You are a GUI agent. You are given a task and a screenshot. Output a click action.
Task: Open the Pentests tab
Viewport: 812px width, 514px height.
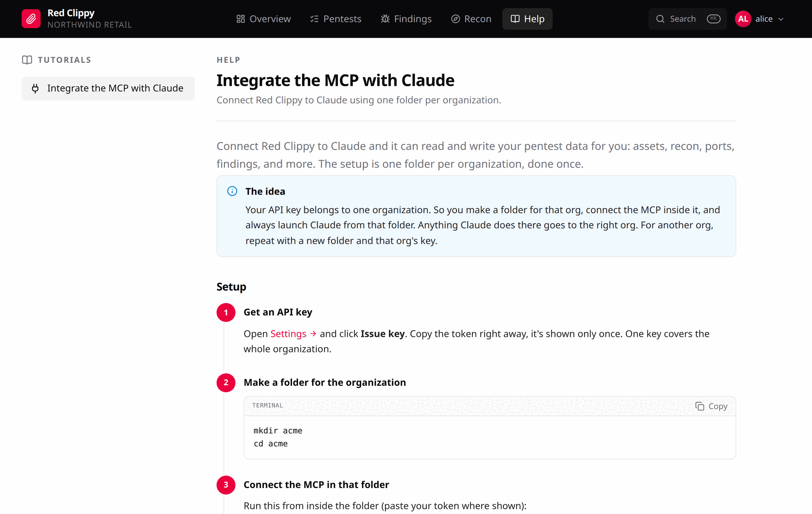336,19
